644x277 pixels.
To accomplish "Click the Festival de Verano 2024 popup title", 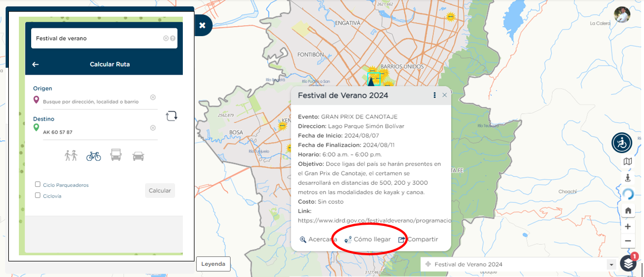I will pos(343,95).
